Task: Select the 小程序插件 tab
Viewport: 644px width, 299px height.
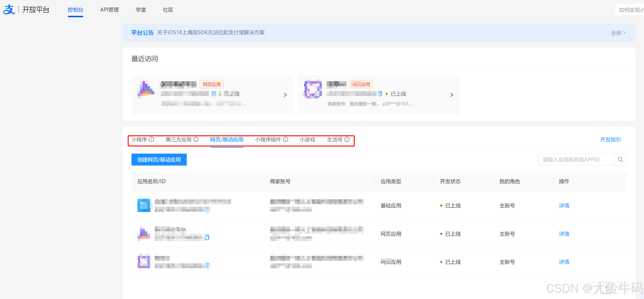Action: [x=268, y=139]
